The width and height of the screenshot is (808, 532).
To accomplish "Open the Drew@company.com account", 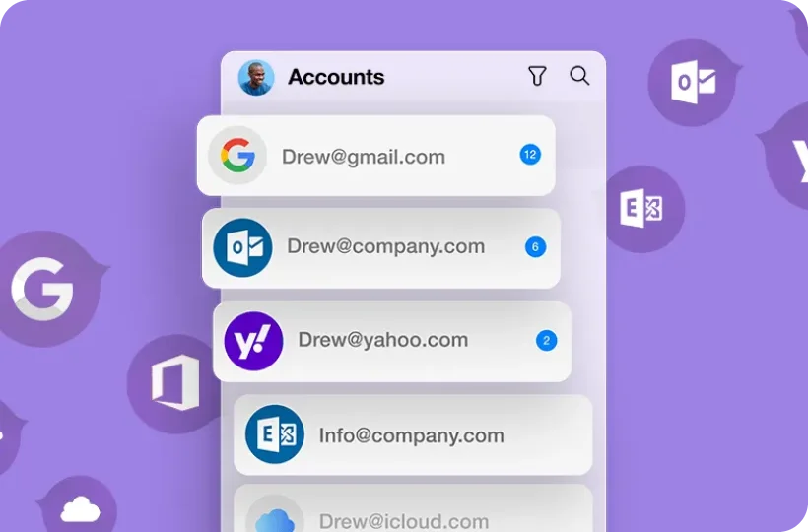I will pyautogui.click(x=381, y=248).
